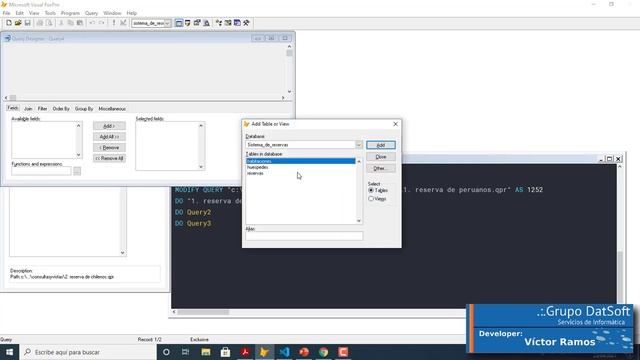Click the Windows taskbar search box
Viewport: 640px width, 360px height.
88,352
